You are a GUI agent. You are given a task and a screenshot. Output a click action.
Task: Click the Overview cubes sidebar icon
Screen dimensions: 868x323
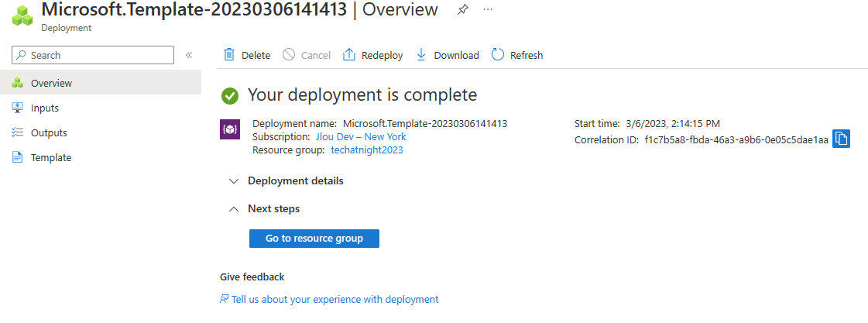tap(18, 83)
